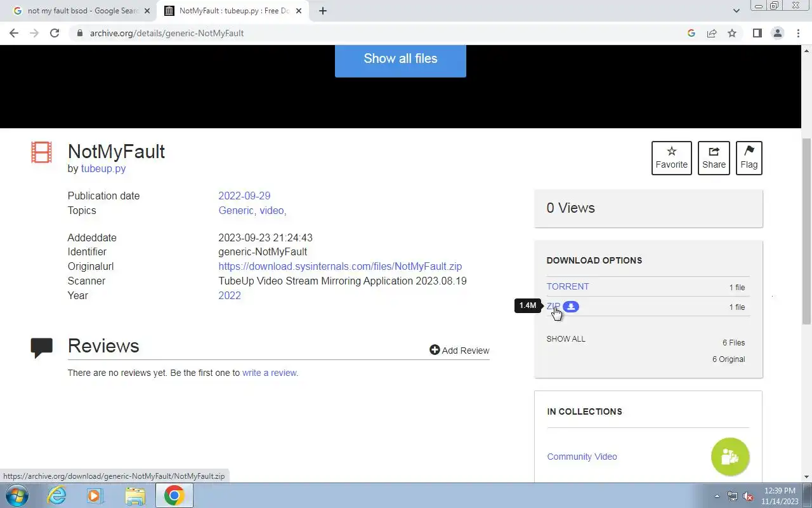This screenshot has height=508, width=812.
Task: Select the generic-NotMyFault identifier text
Action: [x=263, y=252]
